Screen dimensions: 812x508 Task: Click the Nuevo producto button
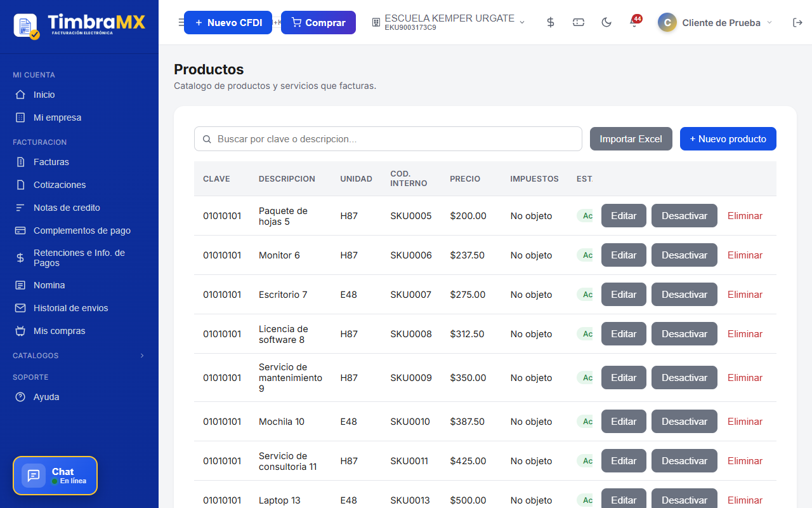tap(728, 139)
